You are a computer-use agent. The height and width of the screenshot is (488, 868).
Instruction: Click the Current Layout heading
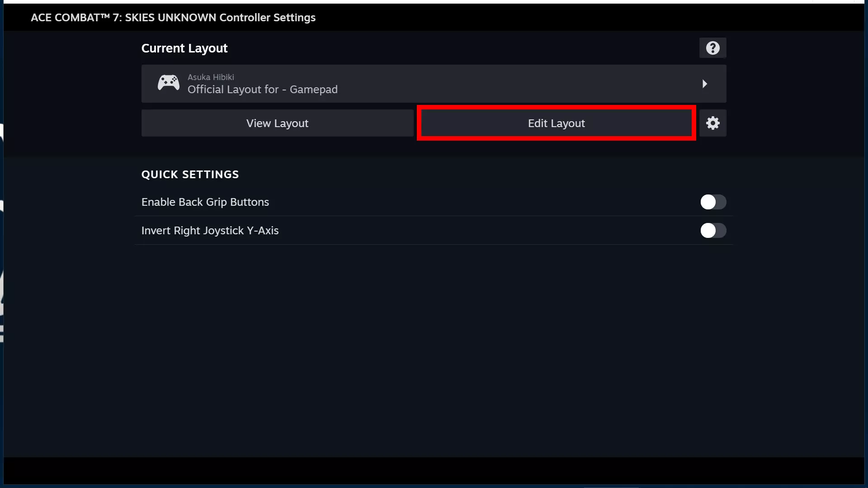coord(184,48)
